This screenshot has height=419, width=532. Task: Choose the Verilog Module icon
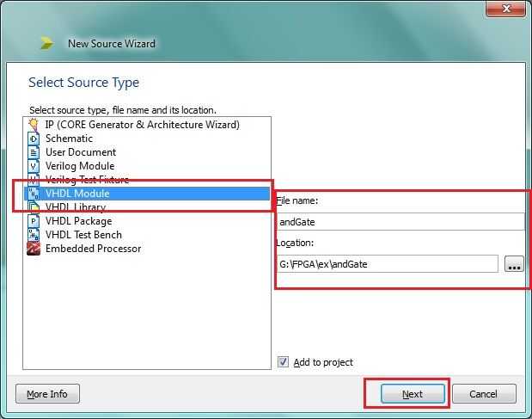[x=34, y=166]
